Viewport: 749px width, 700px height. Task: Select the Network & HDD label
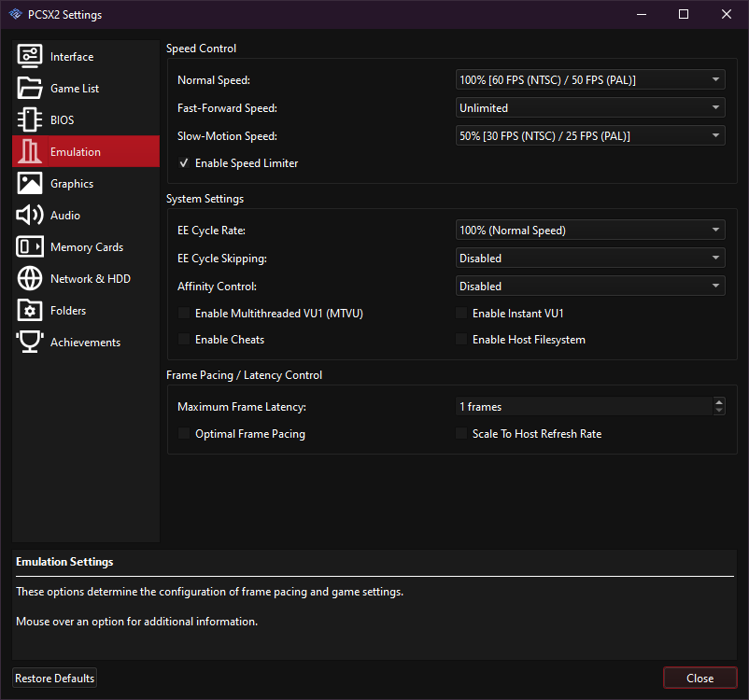coord(91,279)
